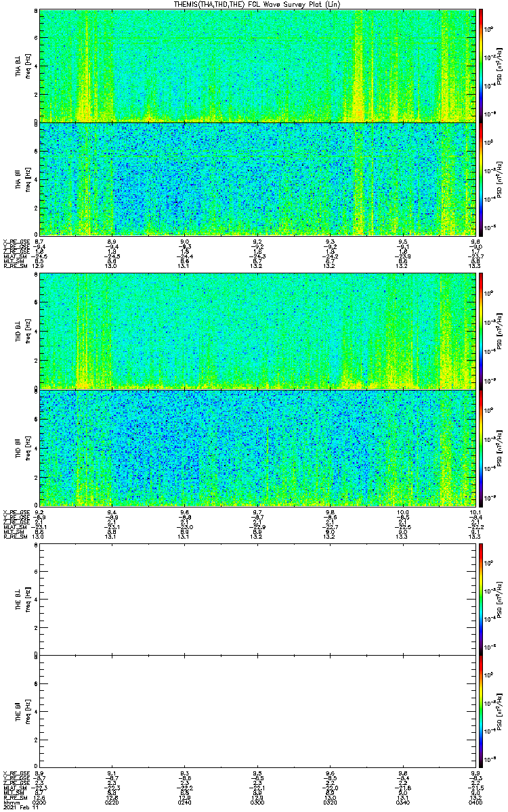Click the "THE B⊥ freq [Hz]" axis label
The height and width of the screenshot is (812, 508).
[23, 599]
